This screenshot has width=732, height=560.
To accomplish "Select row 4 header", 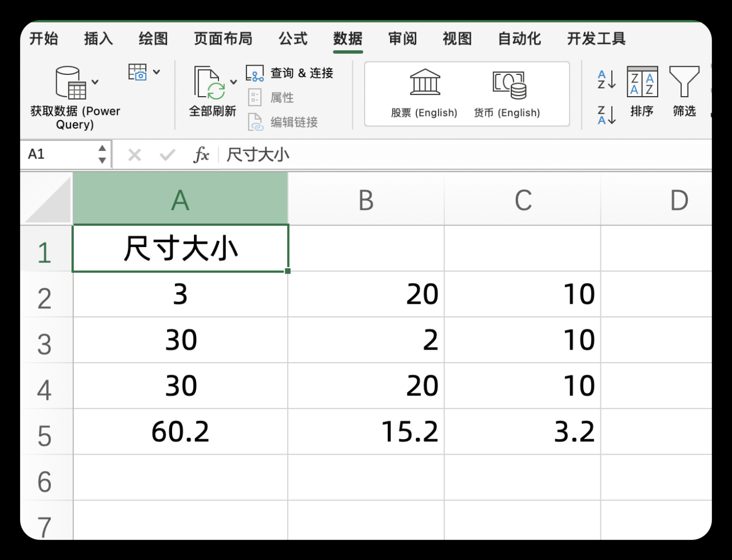I will click(x=46, y=386).
